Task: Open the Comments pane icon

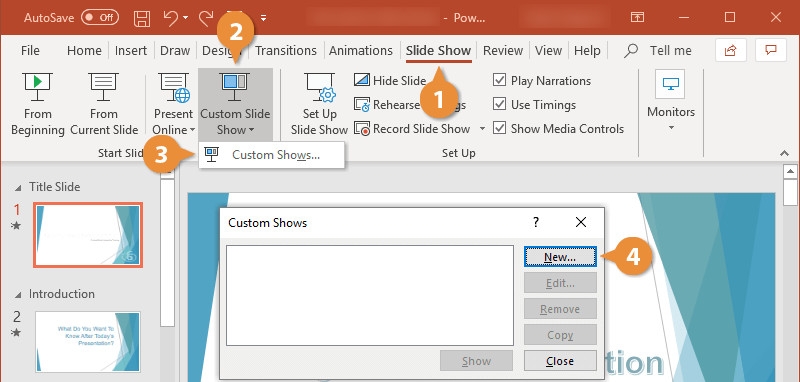Action: coord(770,50)
